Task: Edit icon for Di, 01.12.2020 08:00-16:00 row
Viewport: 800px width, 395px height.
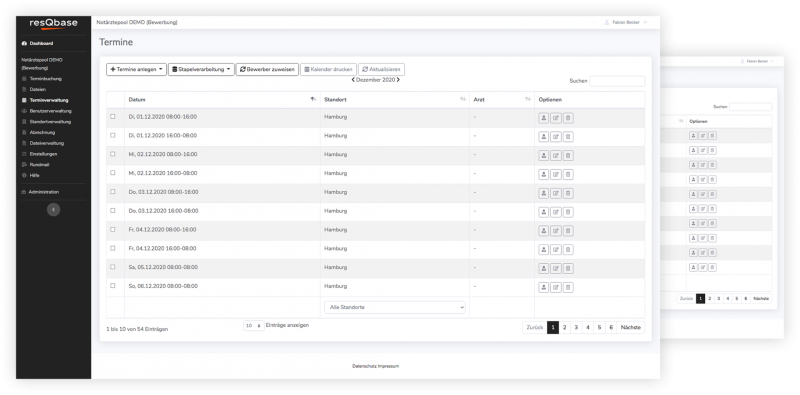Action: (556, 118)
